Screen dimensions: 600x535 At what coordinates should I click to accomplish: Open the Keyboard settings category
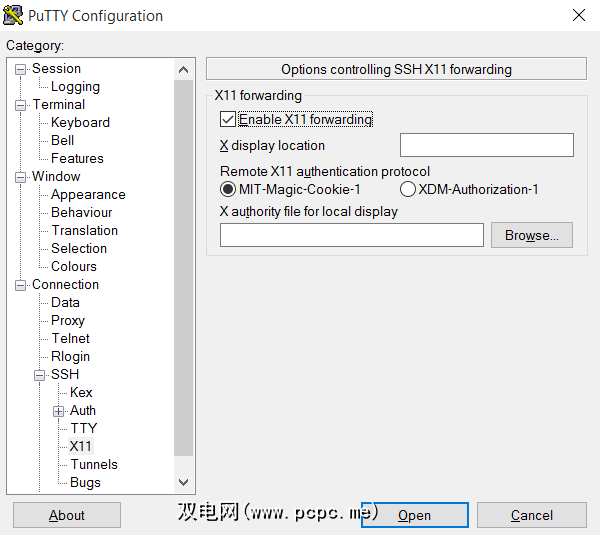click(80, 122)
